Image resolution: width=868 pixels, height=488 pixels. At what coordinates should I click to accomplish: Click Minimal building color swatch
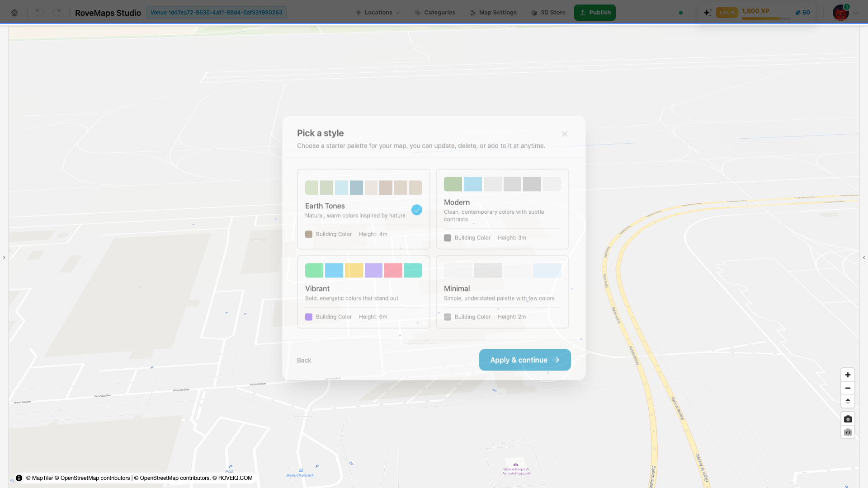448,317
